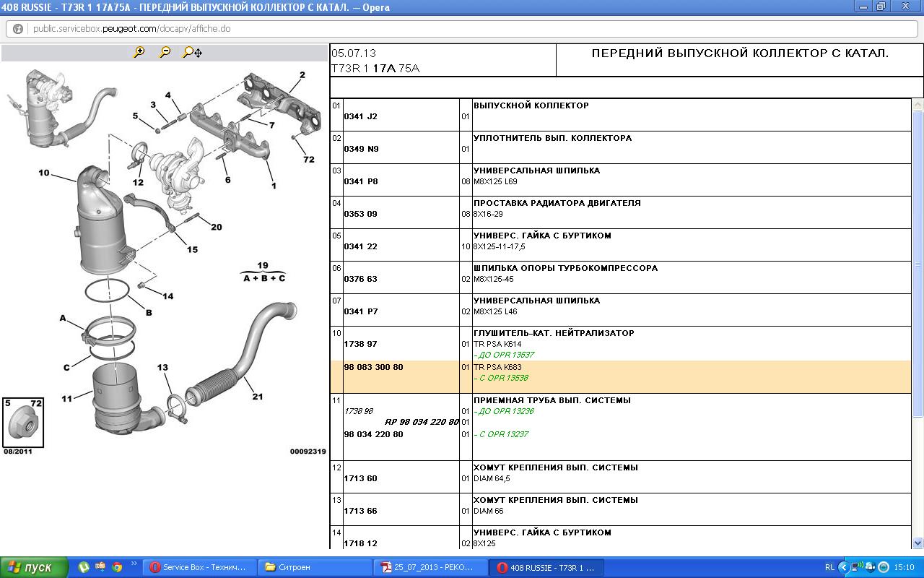
Task: Click the system tray clock 15:10
Action: coord(905,567)
